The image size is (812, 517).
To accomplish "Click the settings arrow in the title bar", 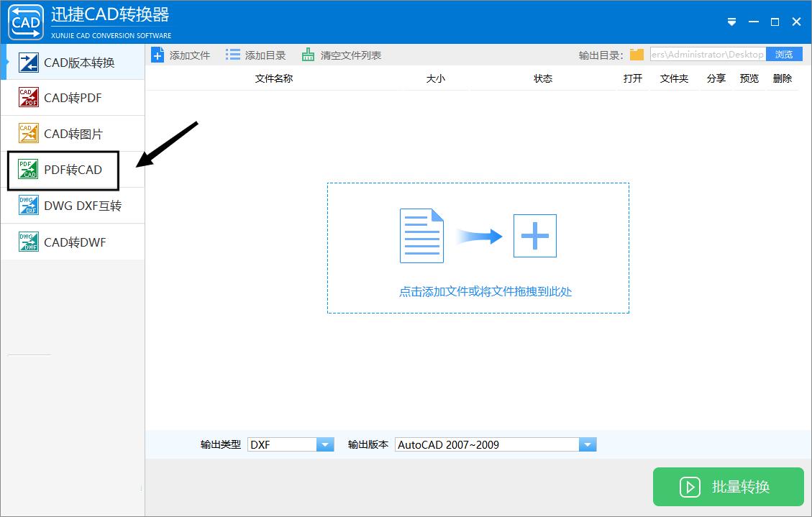I will pos(731,22).
